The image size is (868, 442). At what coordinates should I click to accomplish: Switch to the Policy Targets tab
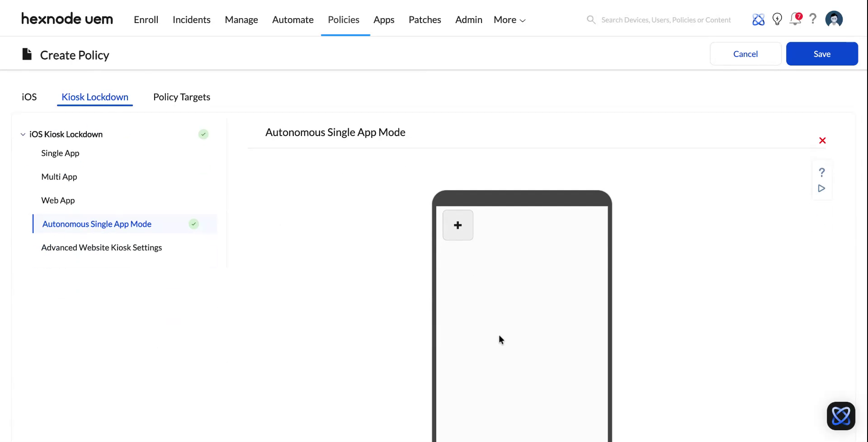(181, 97)
